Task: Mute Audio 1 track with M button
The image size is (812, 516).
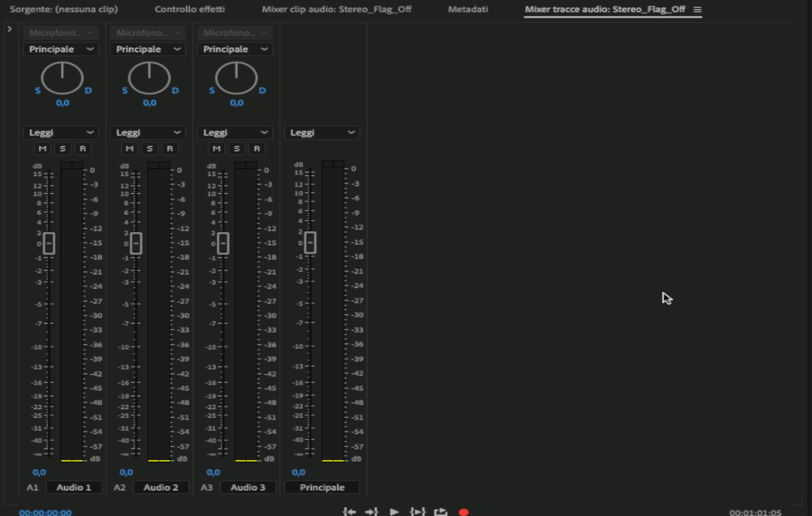Action: (42, 148)
